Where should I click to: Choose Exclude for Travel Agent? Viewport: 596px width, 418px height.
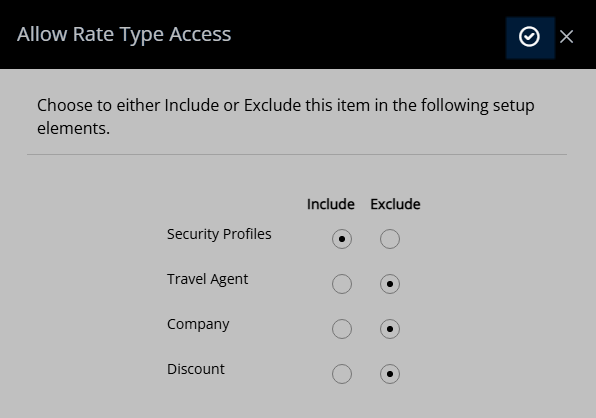(x=390, y=284)
